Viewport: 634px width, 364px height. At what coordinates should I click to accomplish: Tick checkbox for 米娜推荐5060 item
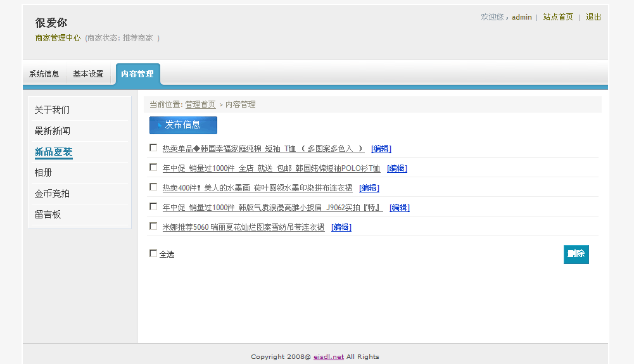tap(153, 226)
